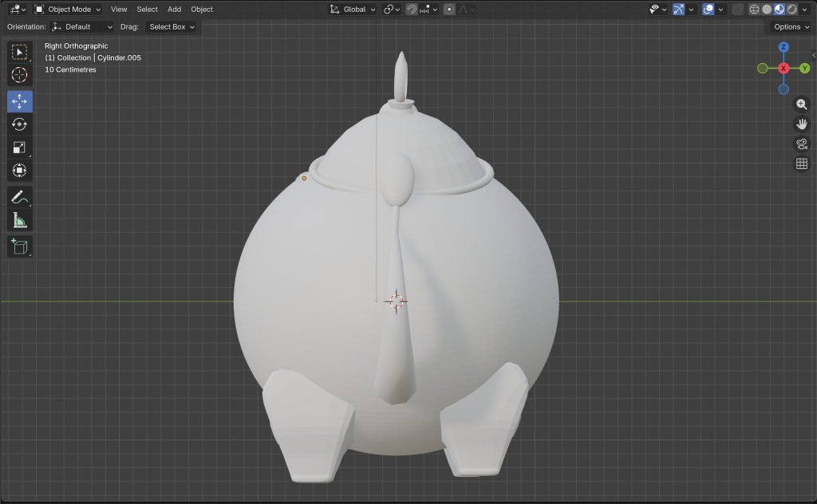This screenshot has width=817, height=504.
Task: Activate the Rotate tool
Action: pos(20,124)
